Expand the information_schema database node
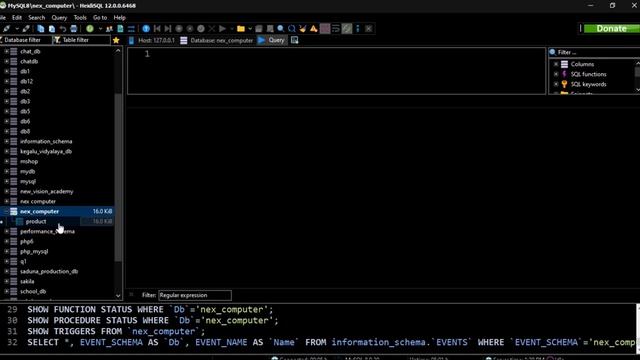This screenshot has height=360, width=640. 7,141
